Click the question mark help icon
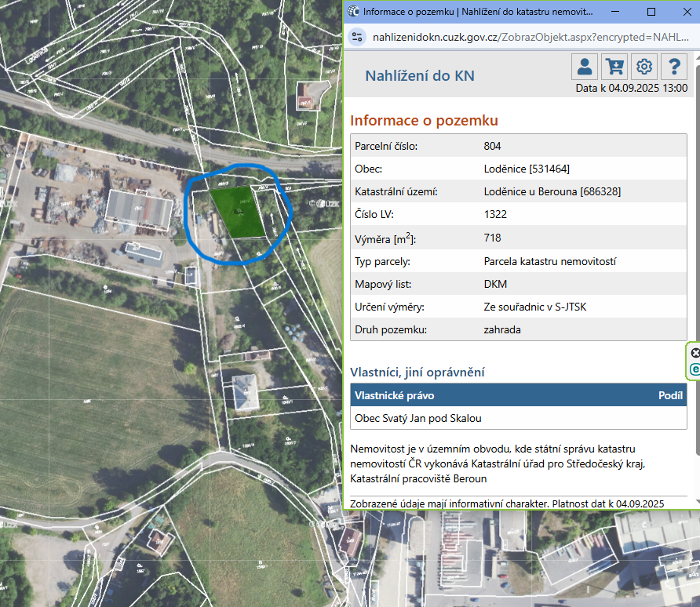The width and height of the screenshot is (700, 607). pos(674,67)
